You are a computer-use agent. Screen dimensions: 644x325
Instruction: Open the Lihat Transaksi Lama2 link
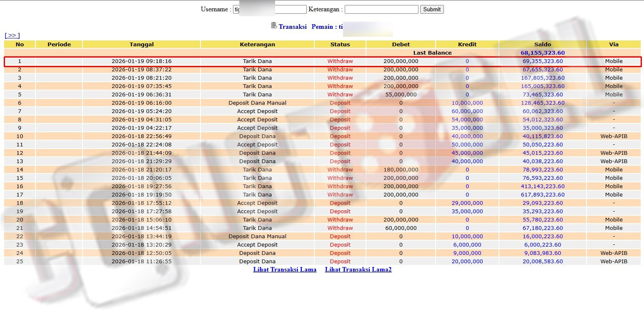(358, 270)
